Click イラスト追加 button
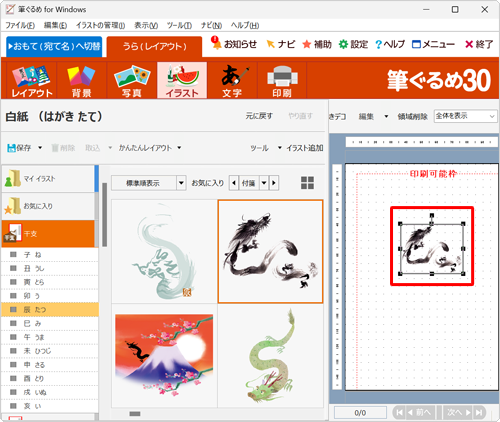This screenshot has width=500, height=422. [305, 148]
